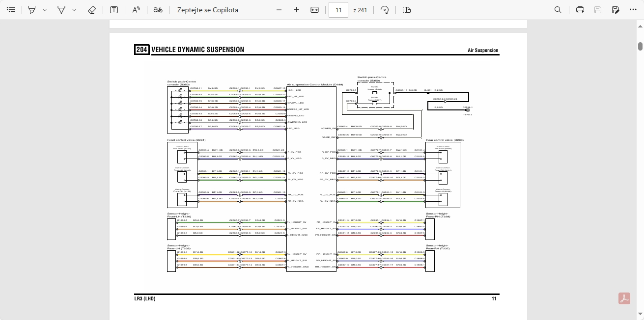Screen dimensions: 644x320
Task: Start Read aloud for the document
Action: [137, 10]
